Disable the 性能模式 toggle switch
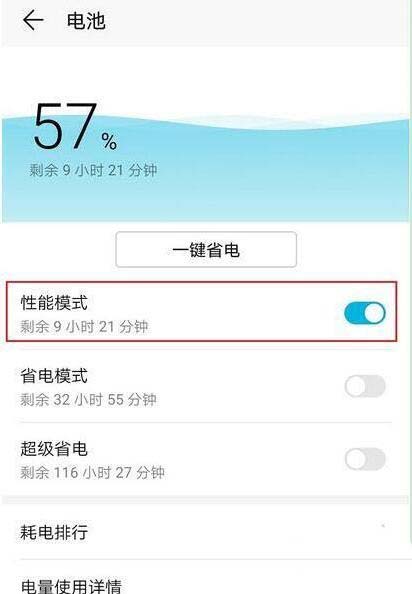 tap(365, 313)
